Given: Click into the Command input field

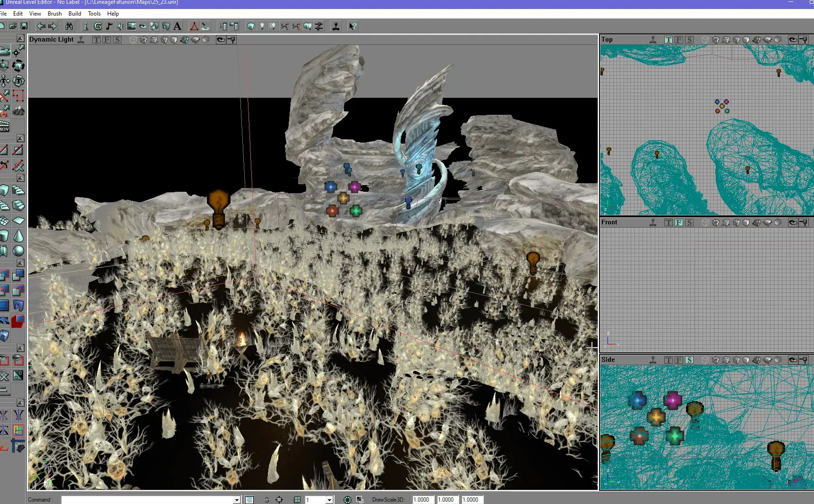Looking at the screenshot, I should tap(147, 500).
